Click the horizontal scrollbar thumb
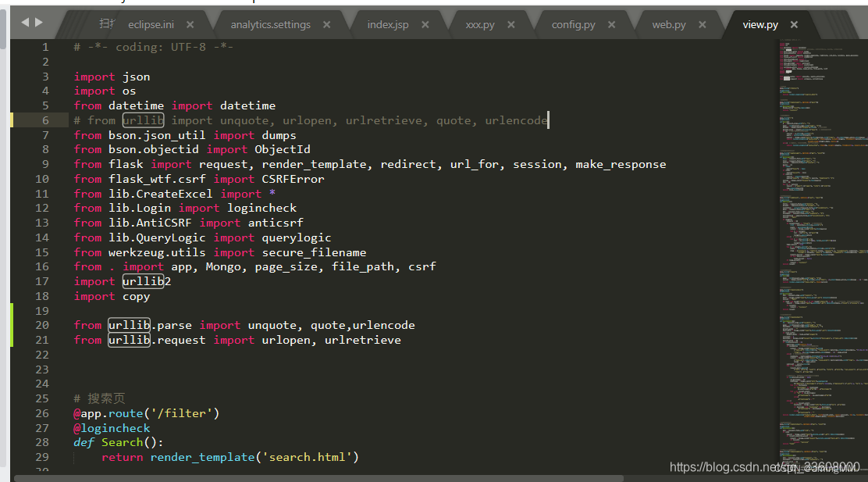 (x=318, y=478)
